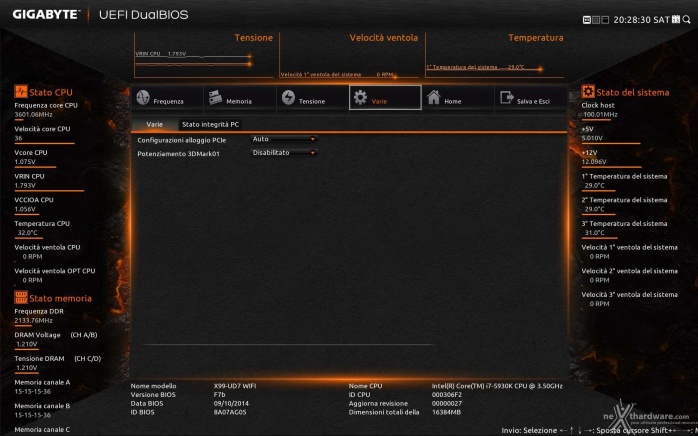This screenshot has width=698, height=436.
Task: Click the model name X99-UD7 WIFI
Action: tap(235, 386)
